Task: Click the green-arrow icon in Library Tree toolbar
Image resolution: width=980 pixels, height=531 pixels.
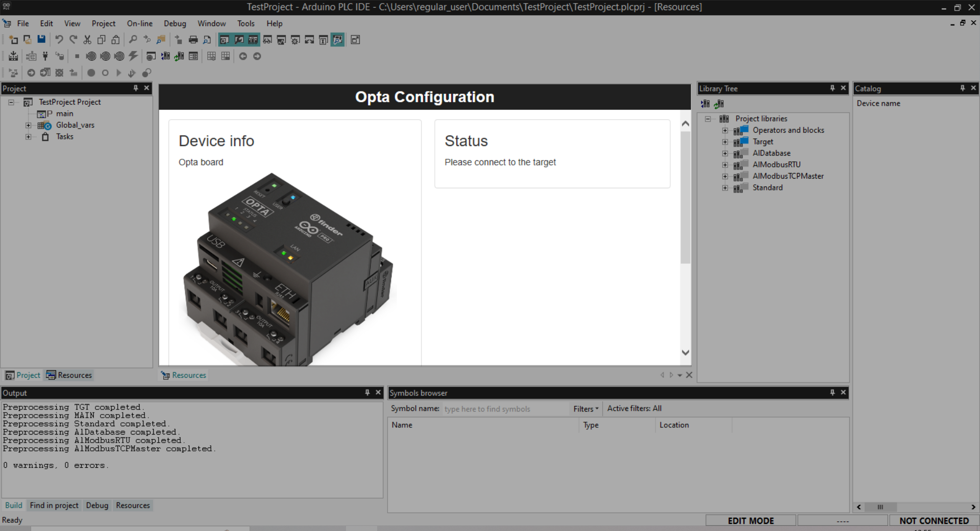Action: pyautogui.click(x=719, y=104)
